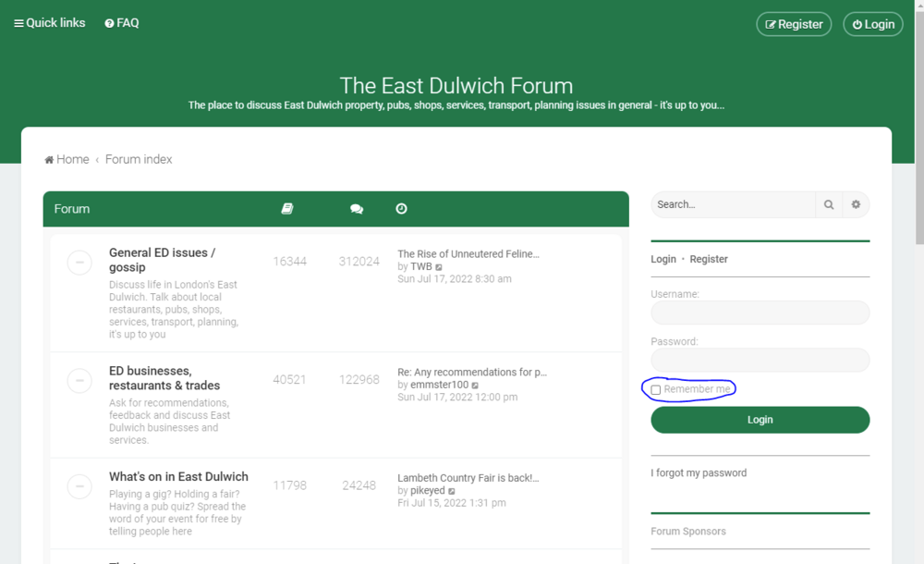Screen dimensions: 924x564
Task: Enable the Remember me checkbox
Action: (656, 390)
